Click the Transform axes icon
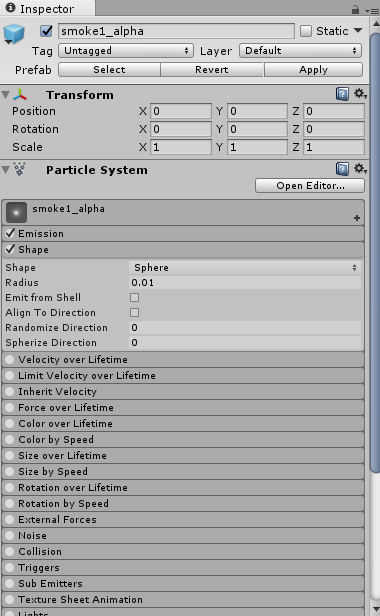The width and height of the screenshot is (380, 616). pyautogui.click(x=20, y=95)
